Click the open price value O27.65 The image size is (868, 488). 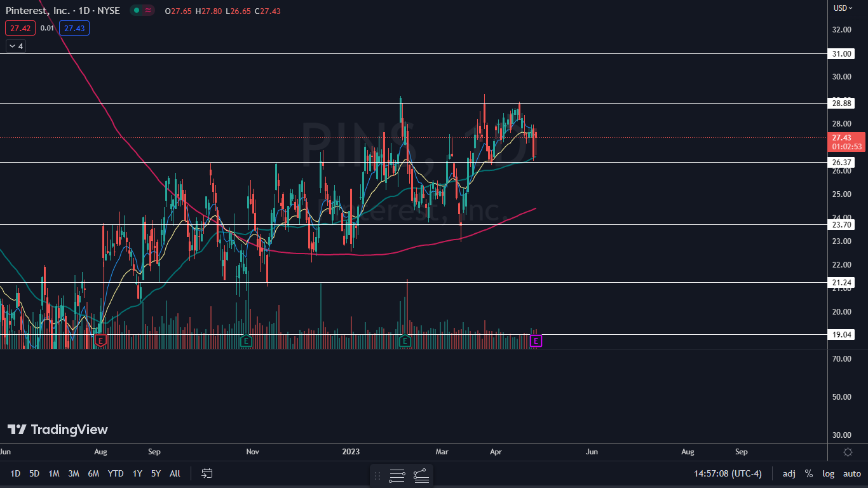tap(179, 11)
